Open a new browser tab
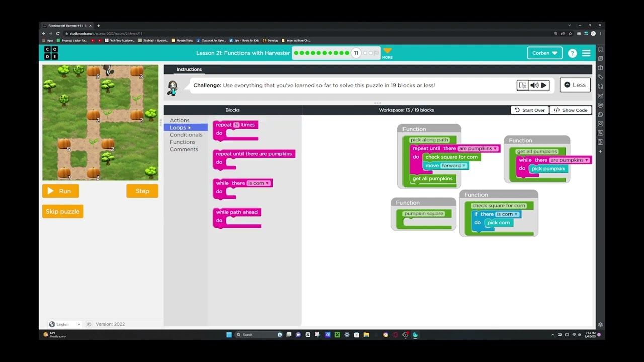Screen dimensions: 644x362 click(99, 25)
